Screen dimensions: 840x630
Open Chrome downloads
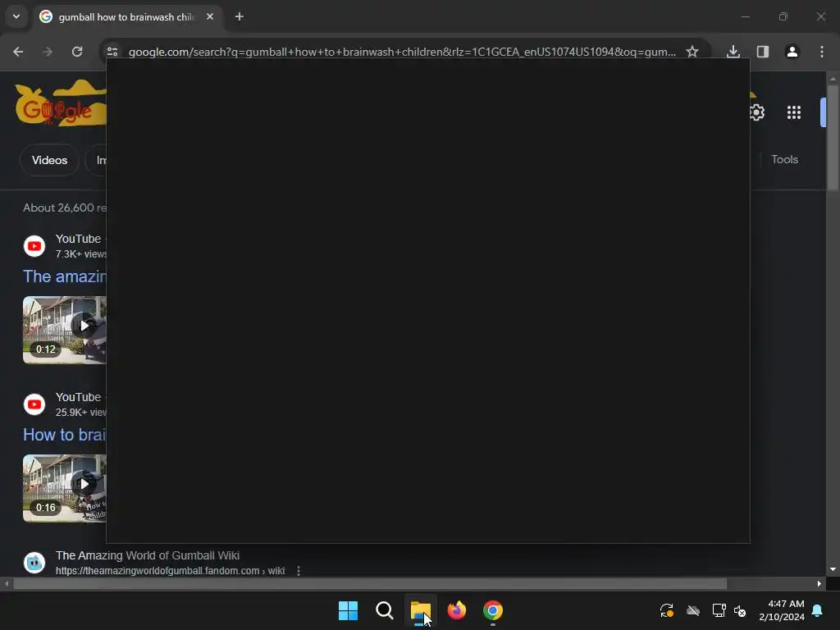coord(733,52)
